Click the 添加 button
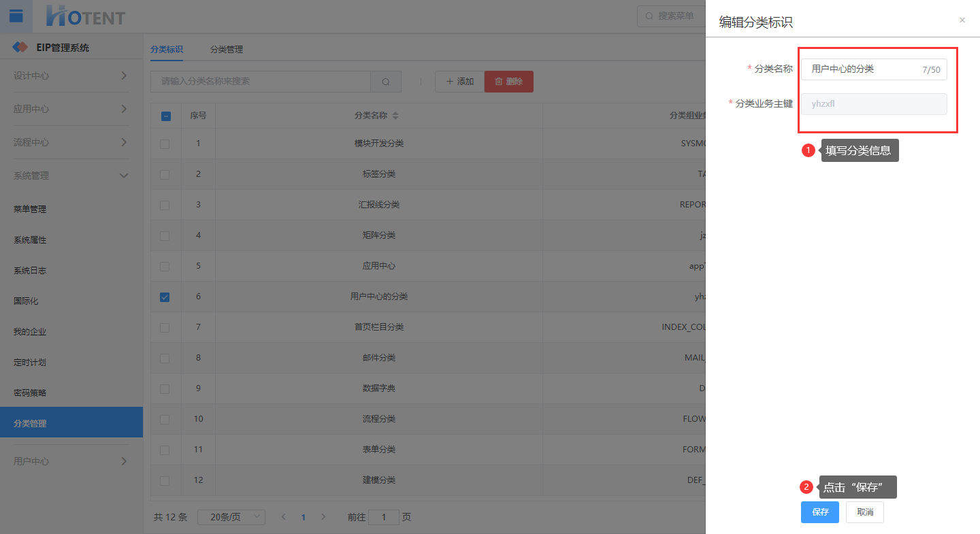Screen dimensions: 980x534 [x=459, y=82]
